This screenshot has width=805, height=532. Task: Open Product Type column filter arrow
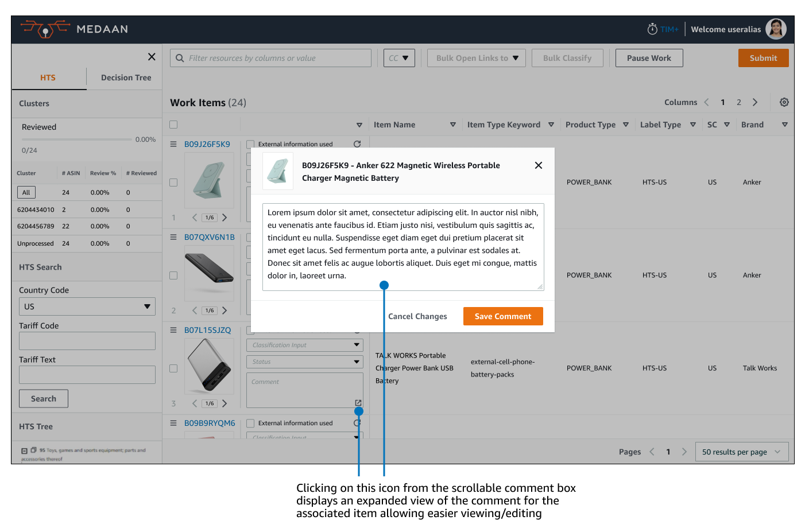(626, 125)
